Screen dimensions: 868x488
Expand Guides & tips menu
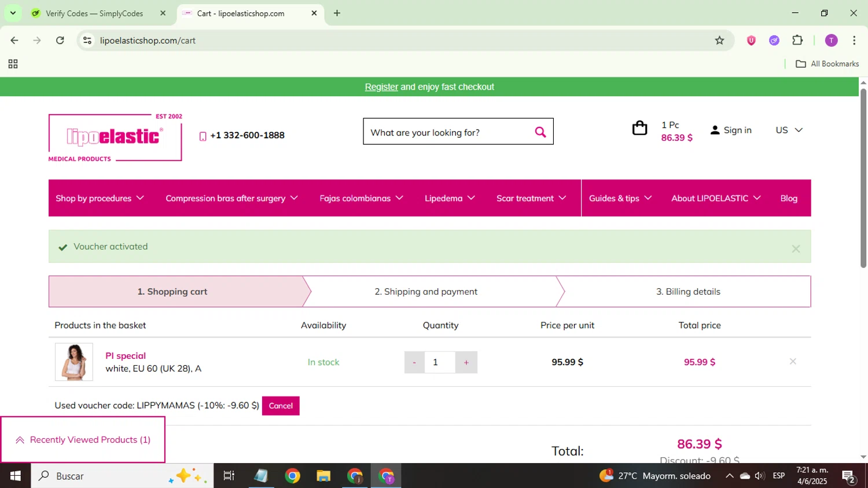click(620, 198)
